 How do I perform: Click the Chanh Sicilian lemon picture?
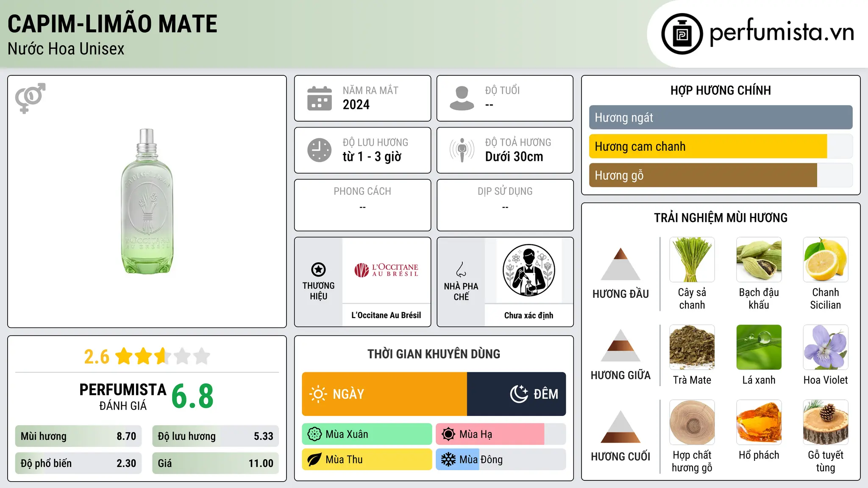(x=826, y=260)
